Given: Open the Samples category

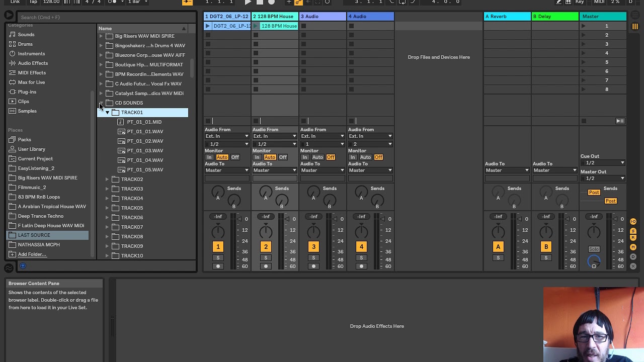Looking at the screenshot, I should point(27,111).
